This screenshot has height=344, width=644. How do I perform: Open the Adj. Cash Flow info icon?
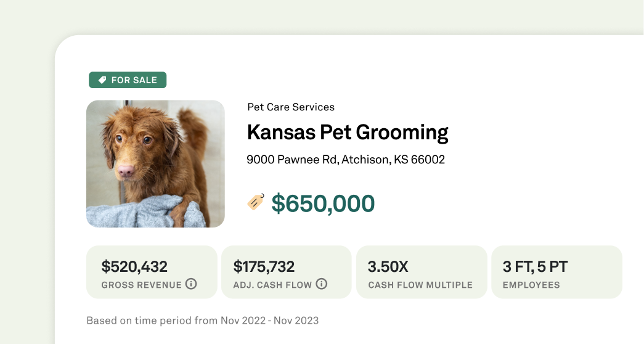click(x=321, y=284)
